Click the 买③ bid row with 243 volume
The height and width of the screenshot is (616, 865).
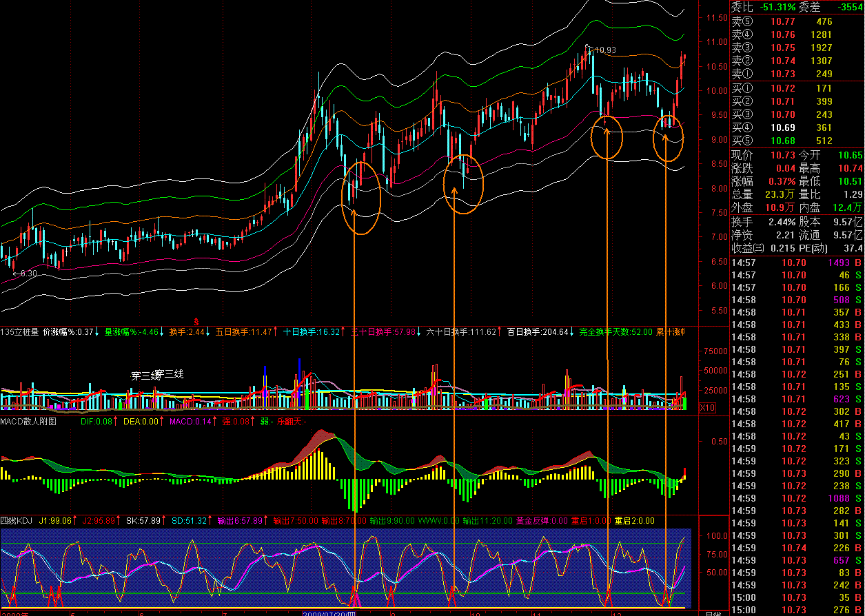coord(797,114)
